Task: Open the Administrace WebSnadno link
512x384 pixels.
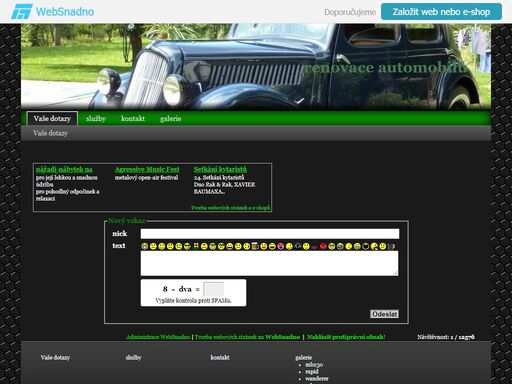Action: pyautogui.click(x=158, y=337)
